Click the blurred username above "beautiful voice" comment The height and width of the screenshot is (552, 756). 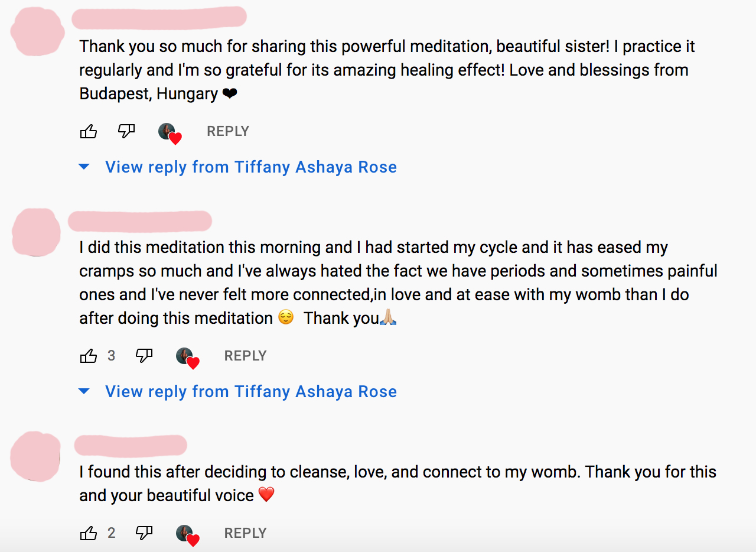click(131, 445)
